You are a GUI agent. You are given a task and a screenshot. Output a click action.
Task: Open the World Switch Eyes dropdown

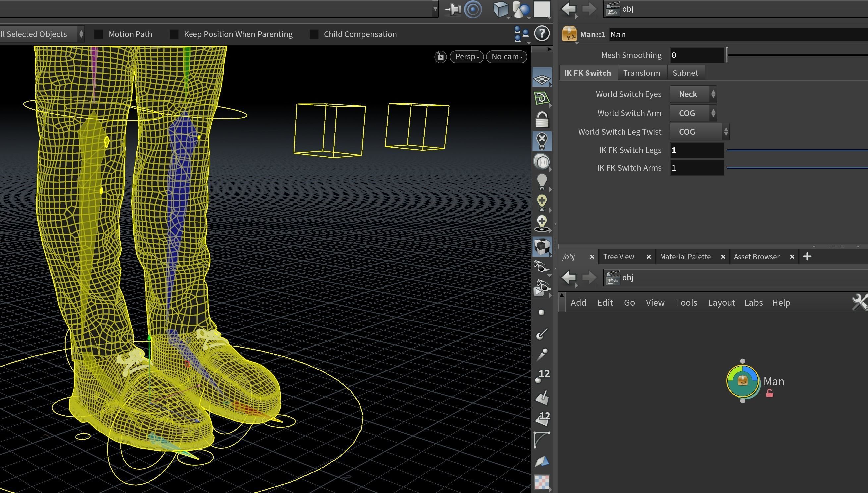click(x=692, y=94)
